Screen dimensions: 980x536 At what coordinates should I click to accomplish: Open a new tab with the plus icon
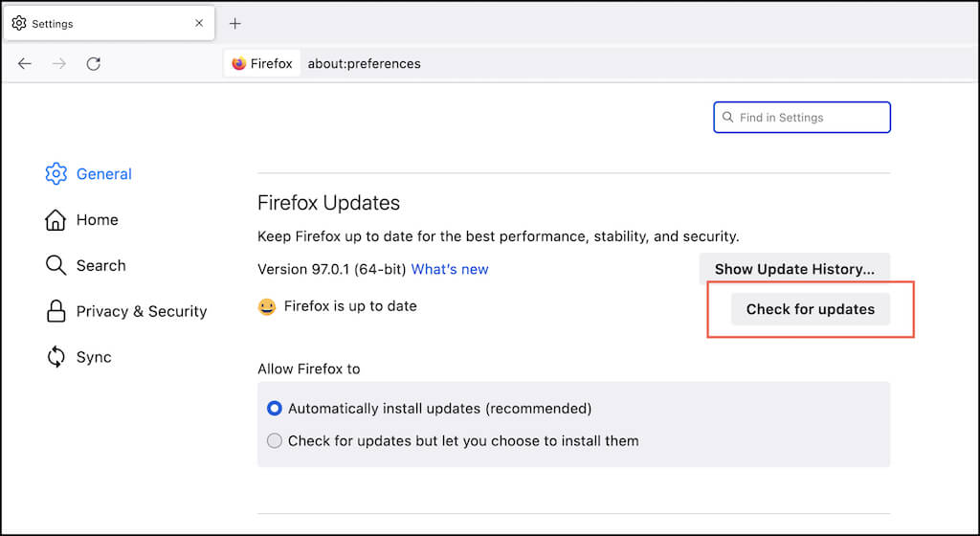tap(235, 23)
